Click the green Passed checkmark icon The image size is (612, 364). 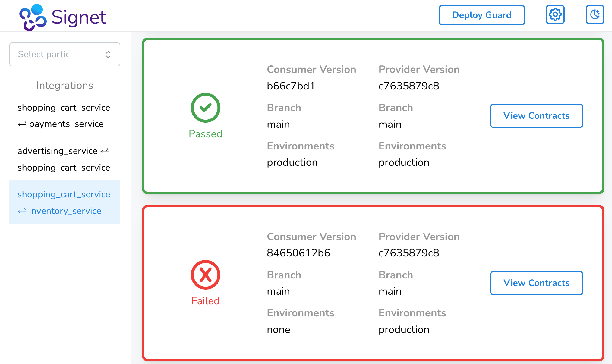click(x=205, y=108)
